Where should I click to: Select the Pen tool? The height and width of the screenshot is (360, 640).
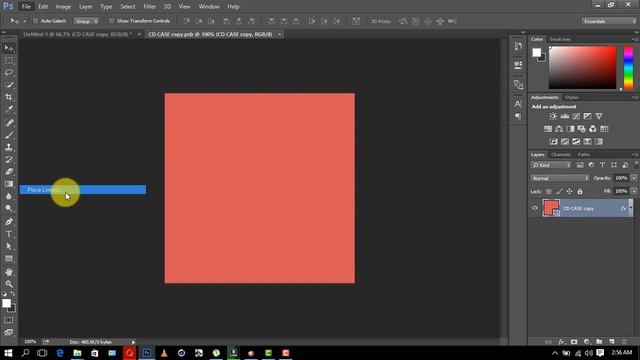coord(9,222)
